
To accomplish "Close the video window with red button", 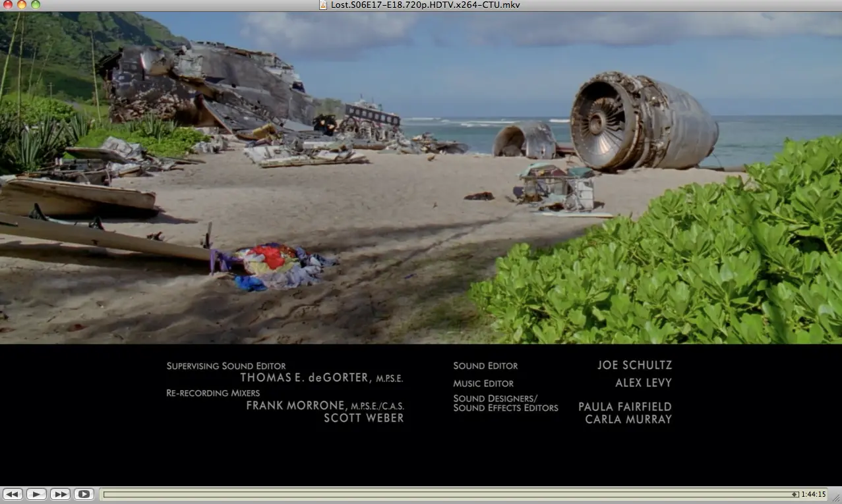I will click(x=7, y=5).
